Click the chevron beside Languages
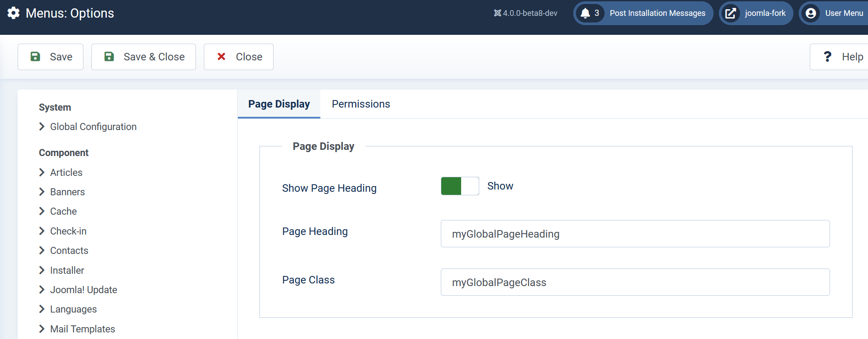868x339 pixels. pos(42,309)
